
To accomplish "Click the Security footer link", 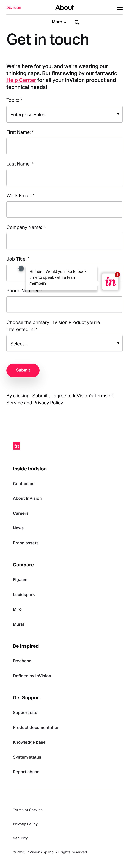I will [x=20, y=838].
